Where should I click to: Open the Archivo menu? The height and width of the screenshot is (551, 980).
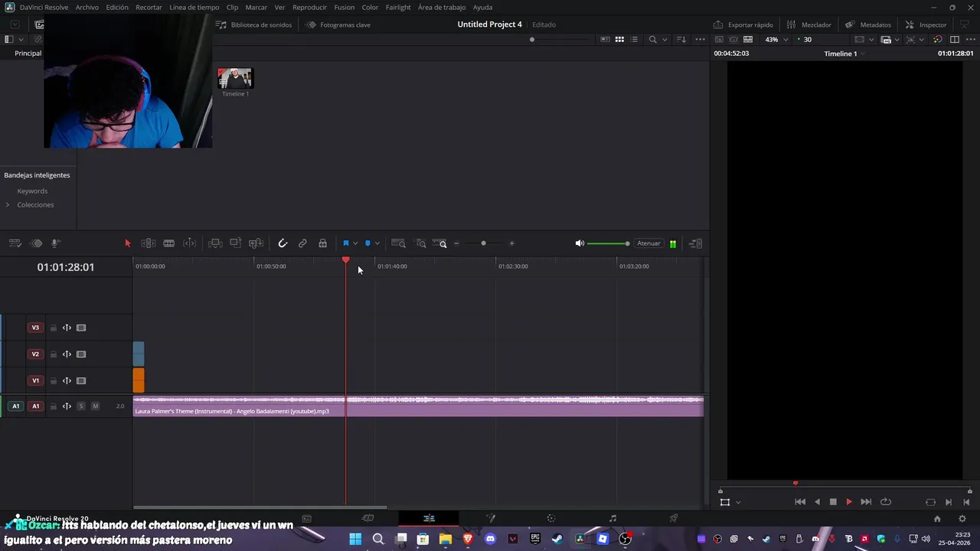click(x=87, y=7)
